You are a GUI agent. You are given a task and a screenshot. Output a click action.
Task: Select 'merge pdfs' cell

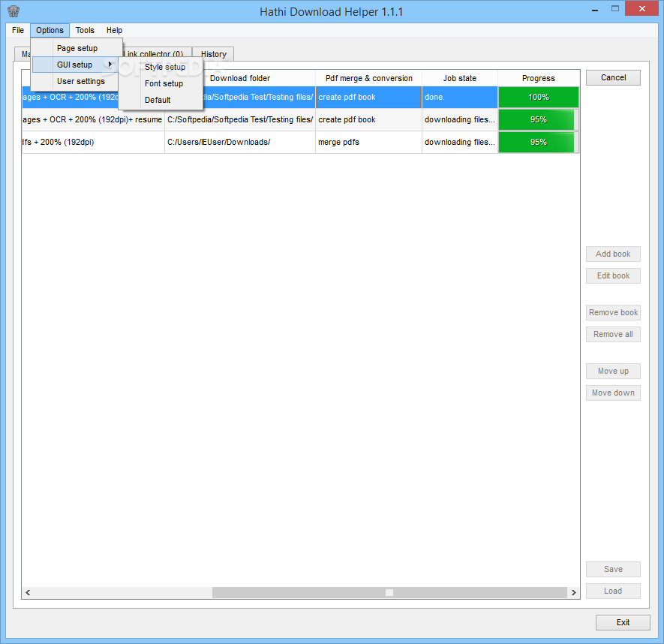click(x=368, y=142)
